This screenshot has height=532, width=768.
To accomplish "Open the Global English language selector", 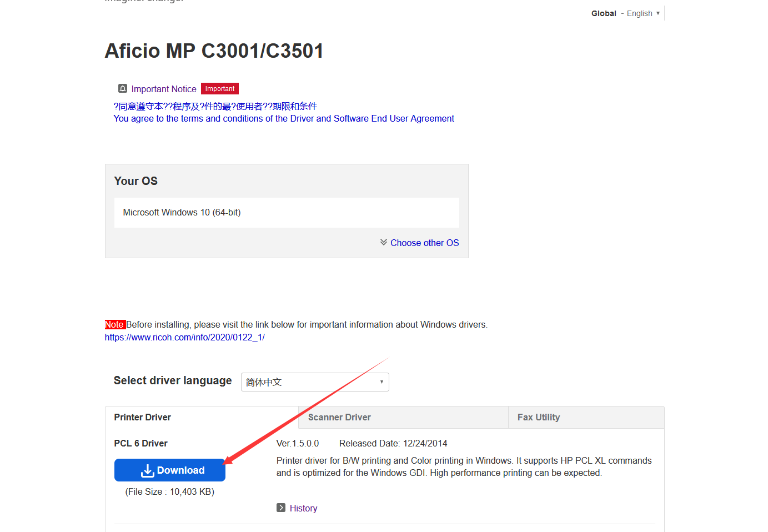I will [x=626, y=13].
